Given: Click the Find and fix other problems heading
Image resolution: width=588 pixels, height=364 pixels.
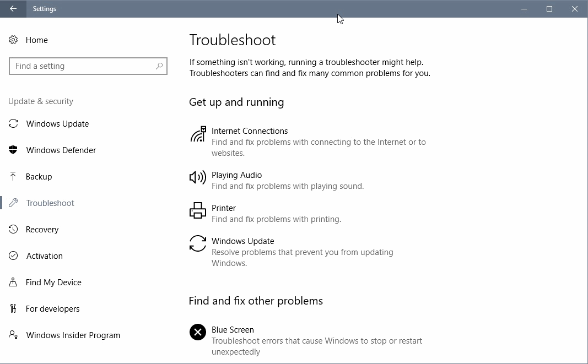Looking at the screenshot, I should click(256, 301).
